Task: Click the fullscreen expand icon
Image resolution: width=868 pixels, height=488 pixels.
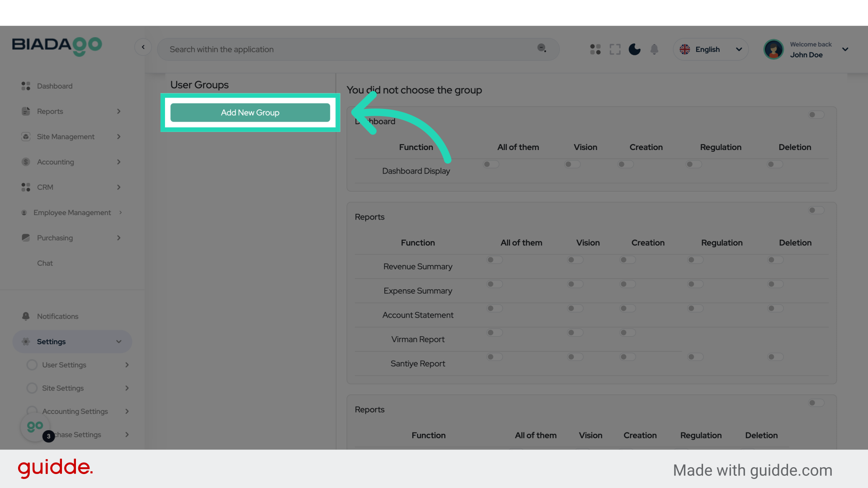Action: pyautogui.click(x=615, y=49)
